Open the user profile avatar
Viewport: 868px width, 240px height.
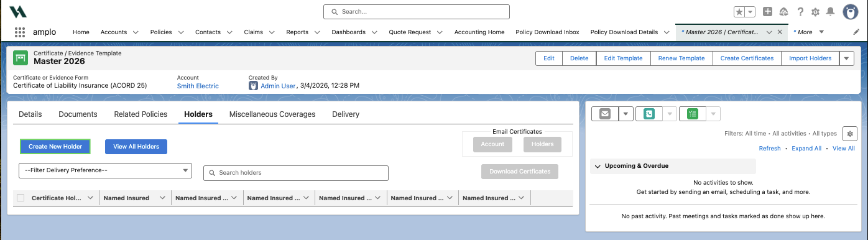[x=851, y=12]
